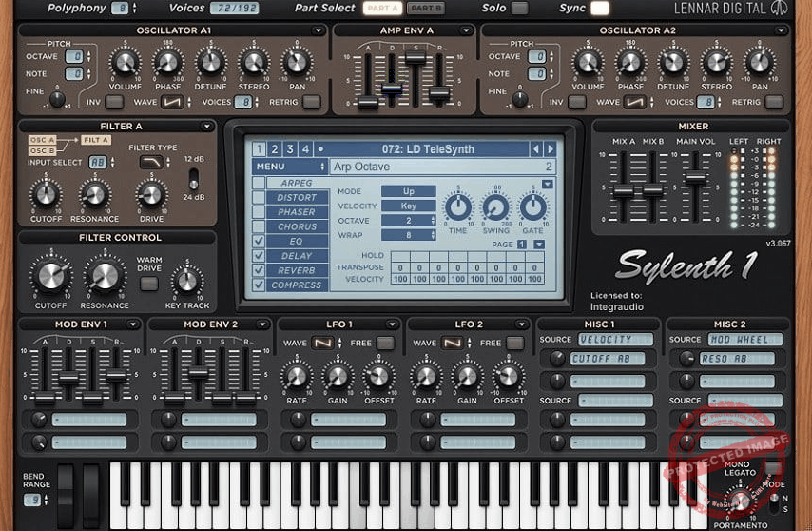The width and height of the screenshot is (812, 531).
Task: Click the Misc 1 Cutoff AB amount knob
Action: pos(557,358)
